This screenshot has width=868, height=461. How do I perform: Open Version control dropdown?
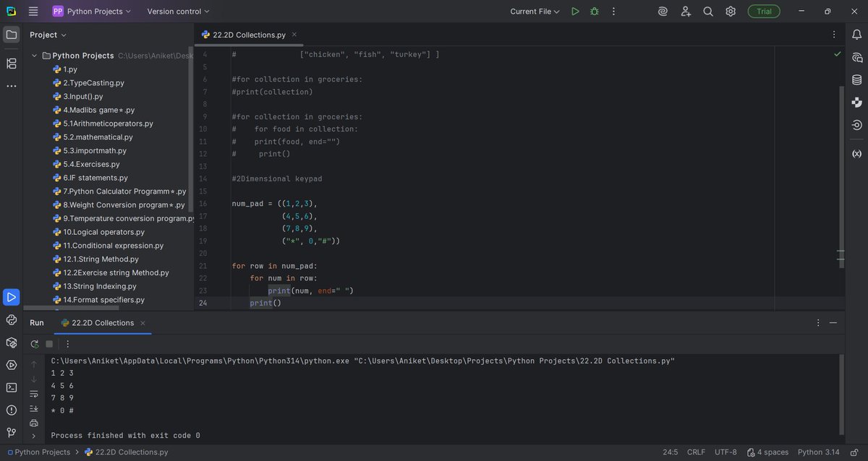pos(178,12)
